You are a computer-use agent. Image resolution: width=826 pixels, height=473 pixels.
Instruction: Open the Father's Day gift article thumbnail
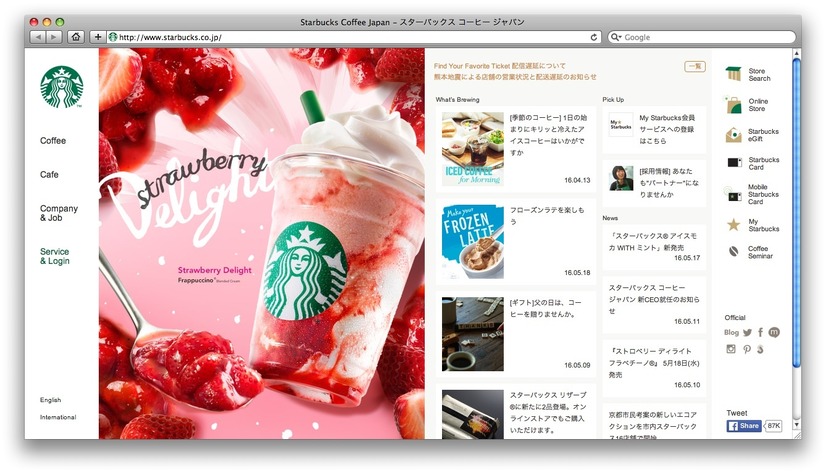[473, 334]
